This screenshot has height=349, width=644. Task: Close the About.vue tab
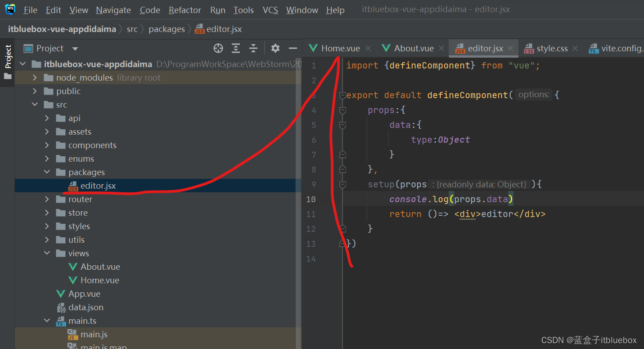coord(441,48)
